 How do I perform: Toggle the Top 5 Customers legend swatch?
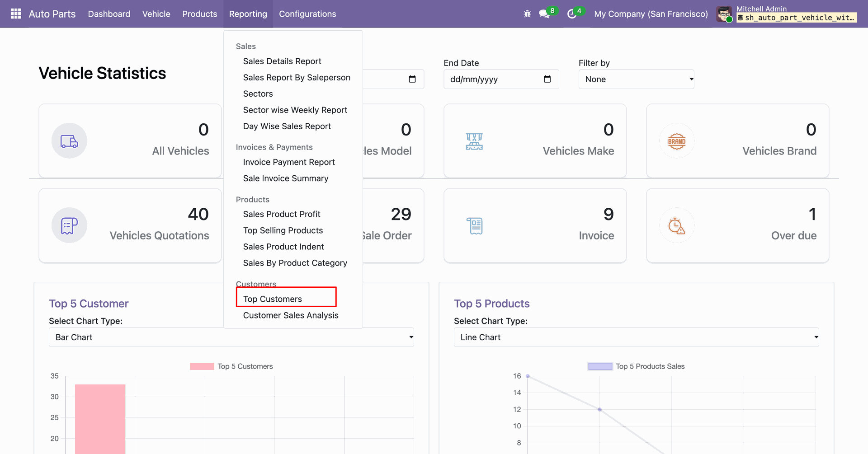click(202, 366)
